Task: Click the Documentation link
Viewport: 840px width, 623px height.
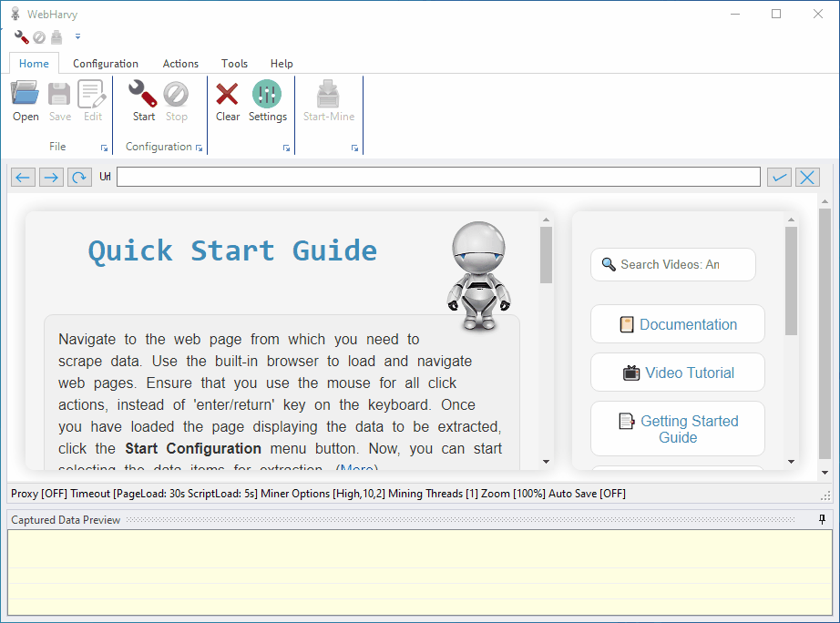Action: pos(678,324)
